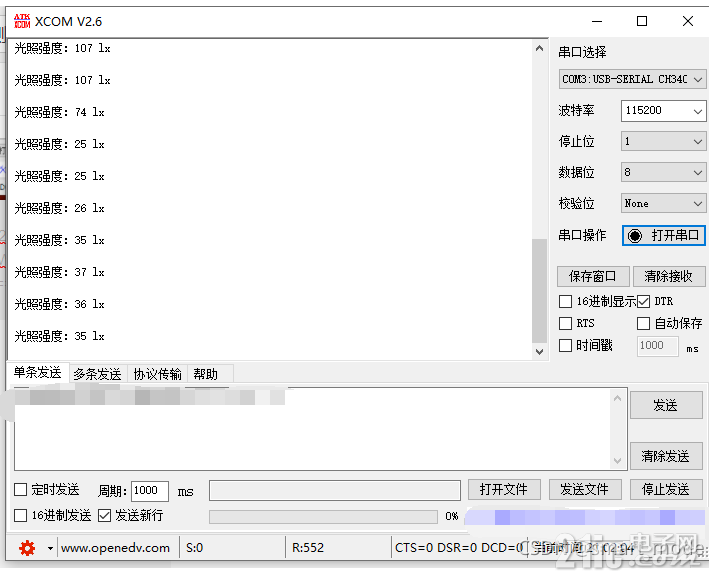709x576 pixels.
Task: Open the baud rate 115200 dropdown
Action: (663, 111)
